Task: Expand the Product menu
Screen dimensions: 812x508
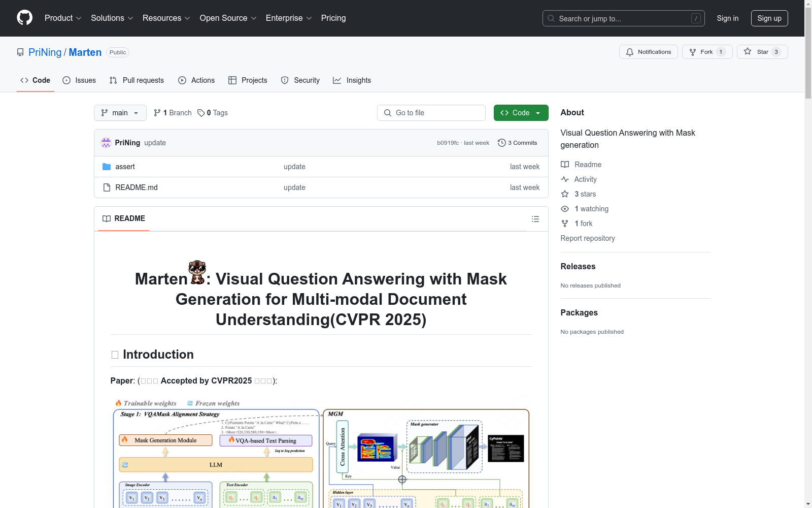Action: [63, 18]
